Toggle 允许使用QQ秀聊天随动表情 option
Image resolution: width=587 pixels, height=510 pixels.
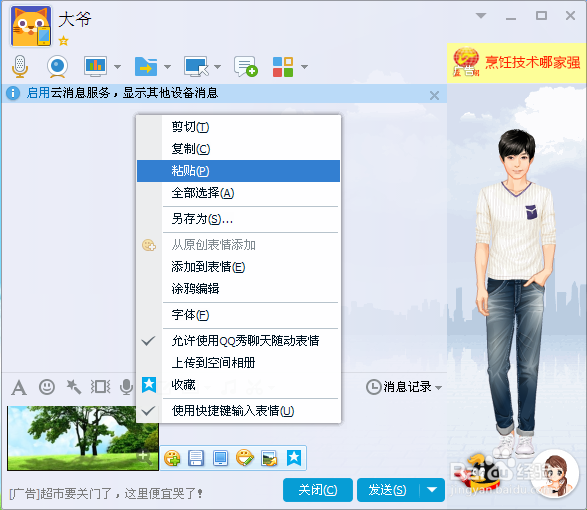pyautogui.click(x=238, y=341)
